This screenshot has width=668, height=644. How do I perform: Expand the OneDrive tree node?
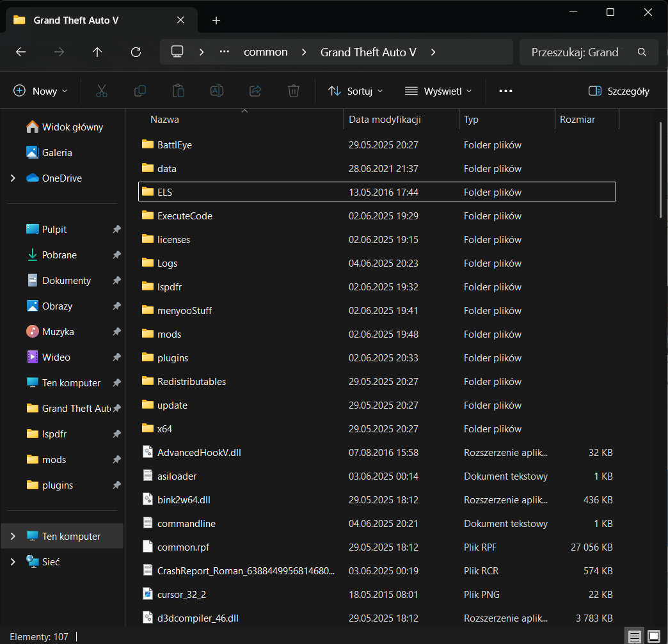pos(13,178)
